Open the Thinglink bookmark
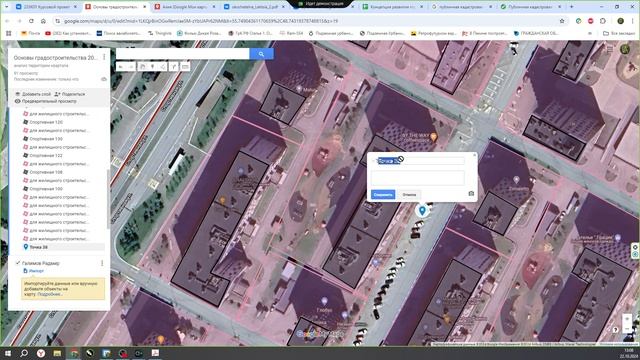Viewport: 640px width, 360px height. pos(160,33)
